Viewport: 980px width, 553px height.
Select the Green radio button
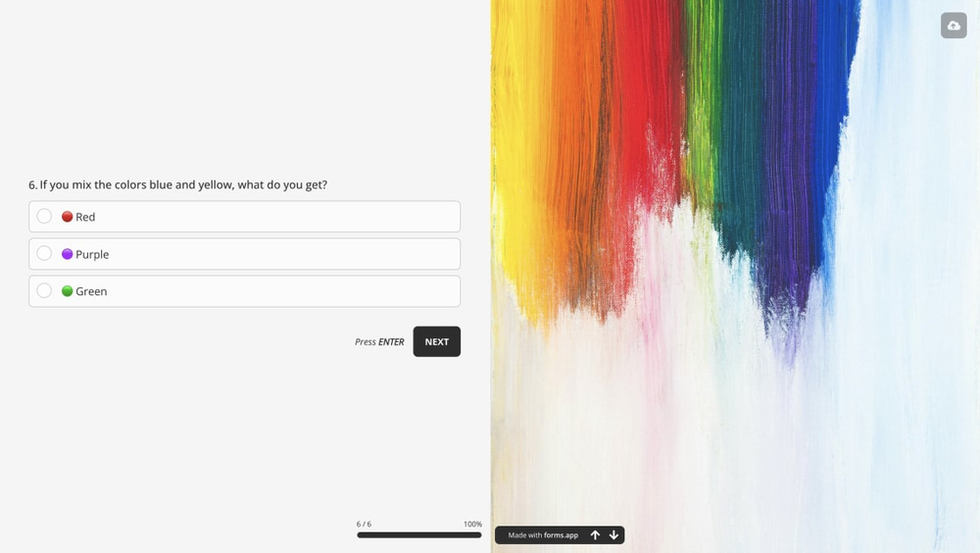pos(44,290)
